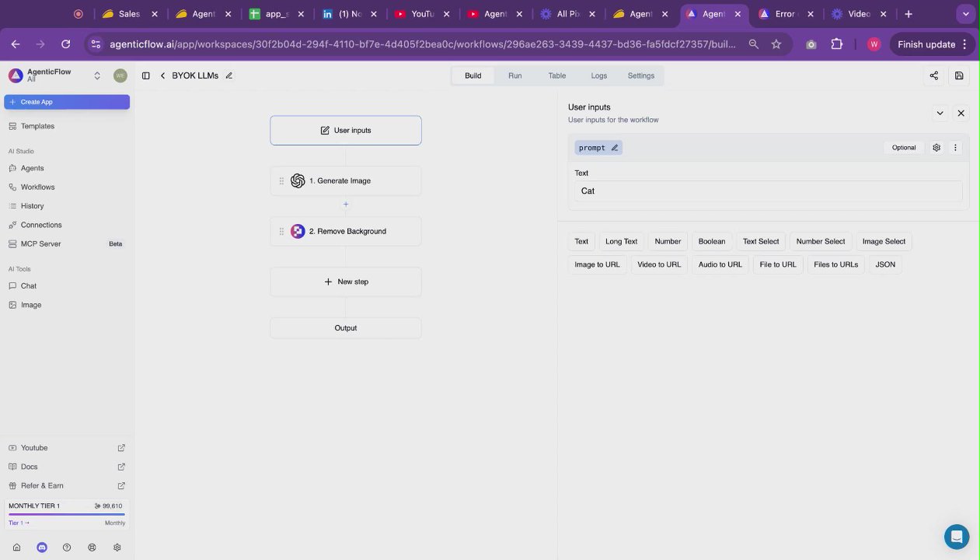The height and width of the screenshot is (560, 980).
Task: Open the Intercom chat bubble
Action: click(x=957, y=537)
